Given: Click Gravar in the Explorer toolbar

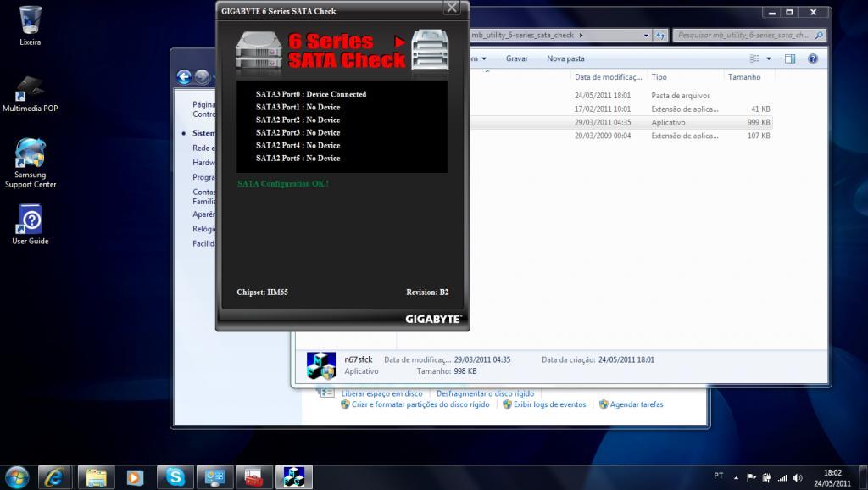Looking at the screenshot, I should coord(516,58).
